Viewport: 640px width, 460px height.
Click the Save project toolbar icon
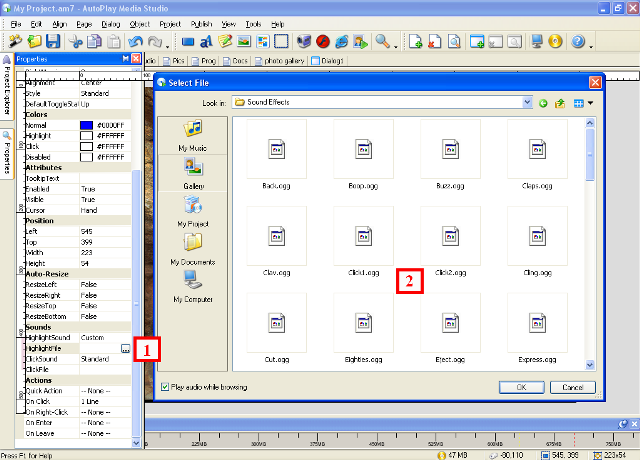click(x=53, y=42)
